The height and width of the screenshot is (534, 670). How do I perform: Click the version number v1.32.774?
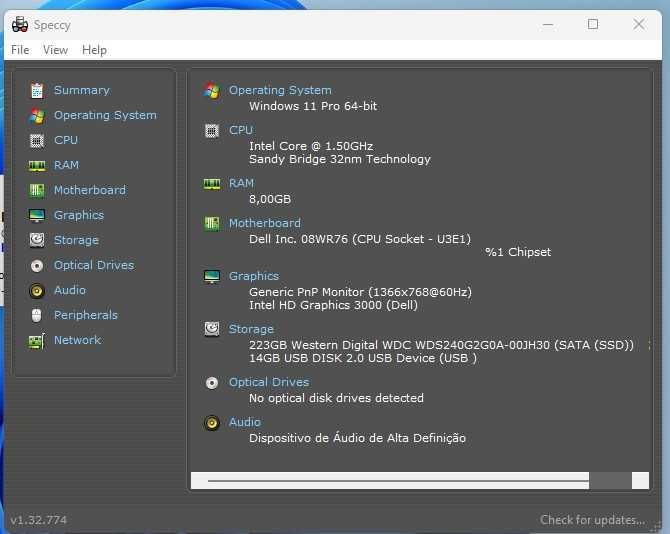pos(38,520)
